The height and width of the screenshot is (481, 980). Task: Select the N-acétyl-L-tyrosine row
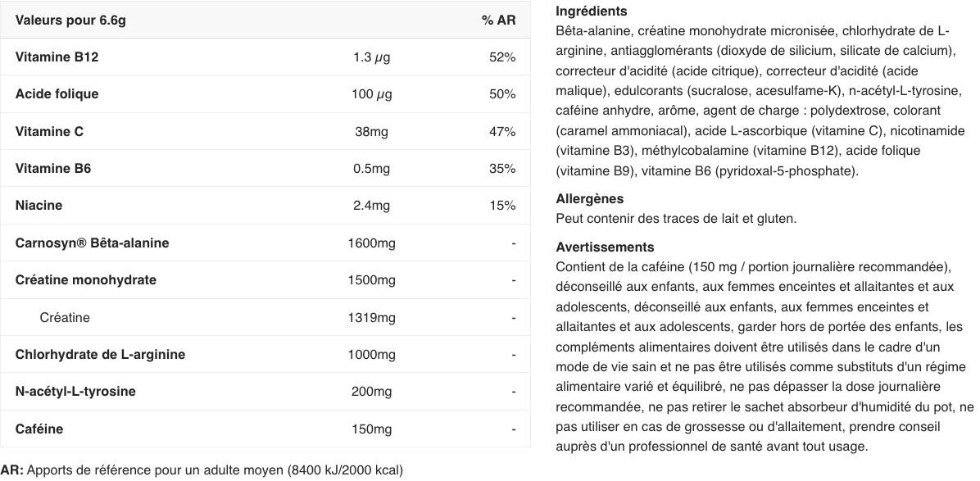[265, 392]
